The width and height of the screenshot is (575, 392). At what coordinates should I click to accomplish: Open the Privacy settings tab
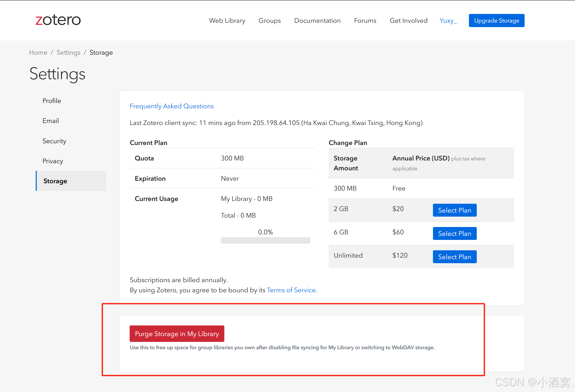coord(53,161)
